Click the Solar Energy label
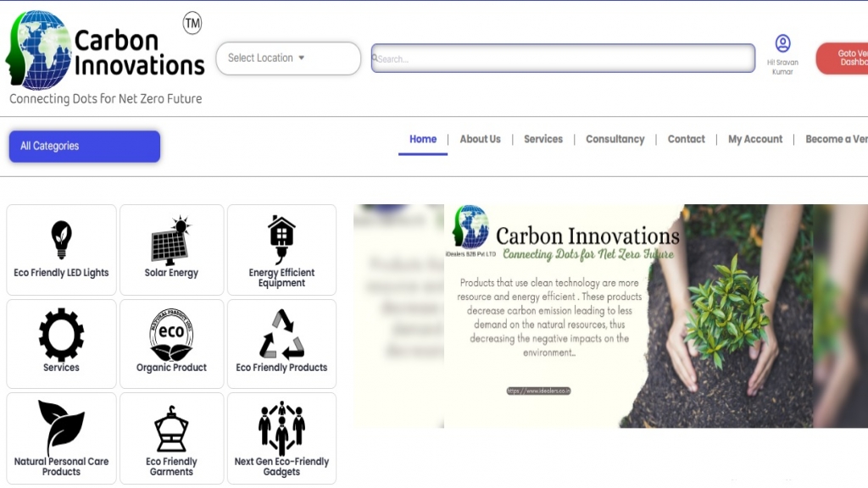This screenshot has width=868, height=488. [x=171, y=273]
